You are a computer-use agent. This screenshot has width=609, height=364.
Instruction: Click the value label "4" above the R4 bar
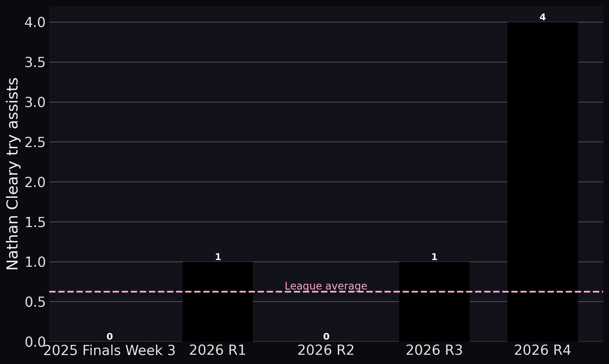[543, 17]
